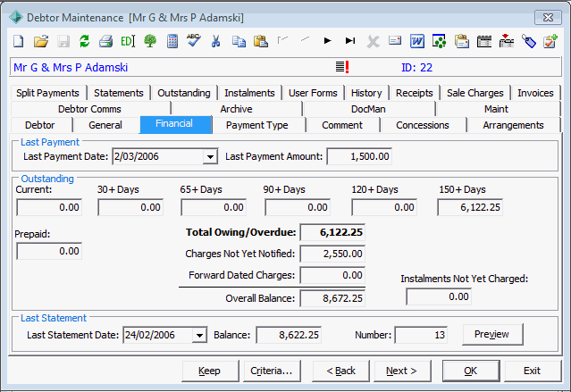Switch to the Split Payments tab
571x392 pixels.
click(x=47, y=93)
